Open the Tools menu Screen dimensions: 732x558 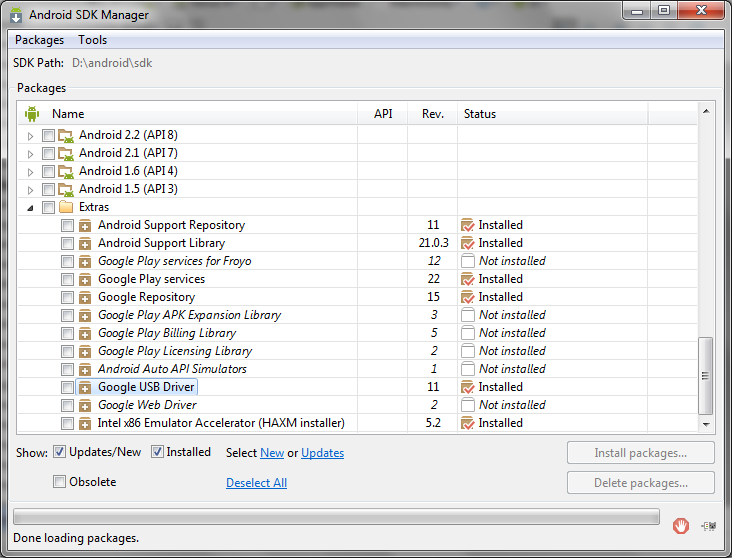tap(92, 40)
